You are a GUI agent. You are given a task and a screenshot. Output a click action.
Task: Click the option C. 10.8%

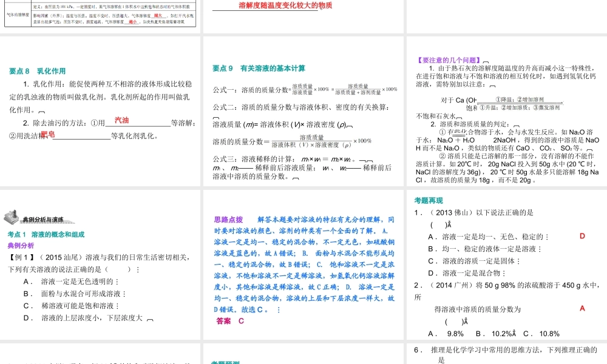(541, 334)
